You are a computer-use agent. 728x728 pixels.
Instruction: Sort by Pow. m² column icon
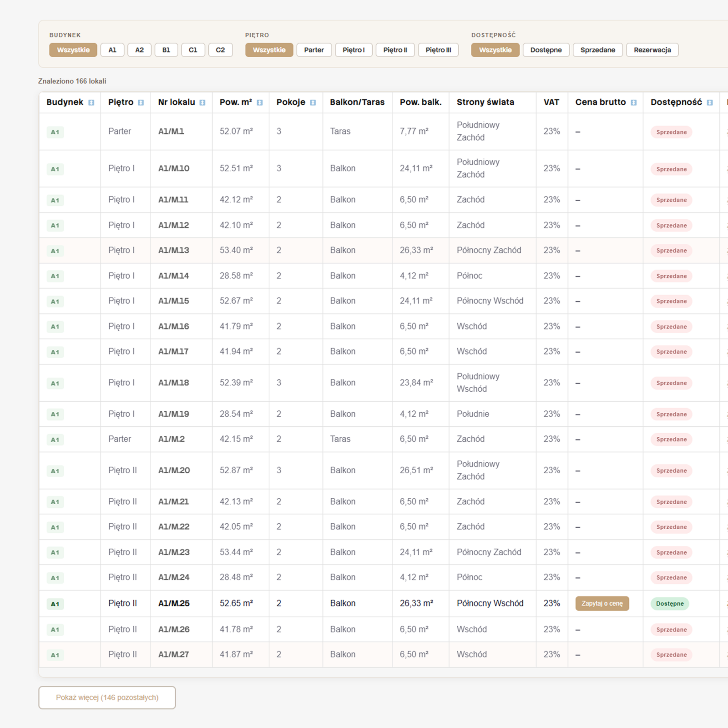coord(260,103)
